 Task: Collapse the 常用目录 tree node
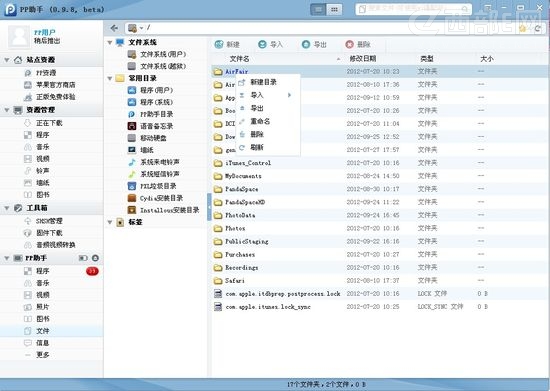pyautogui.click(x=110, y=78)
